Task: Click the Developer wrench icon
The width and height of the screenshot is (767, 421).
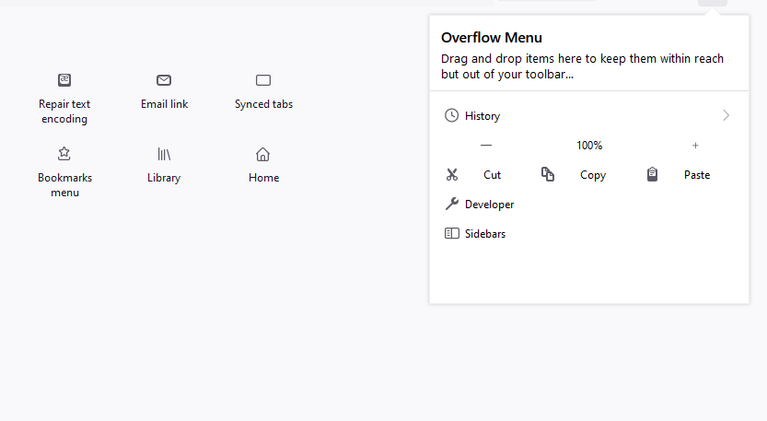Action: tap(452, 204)
